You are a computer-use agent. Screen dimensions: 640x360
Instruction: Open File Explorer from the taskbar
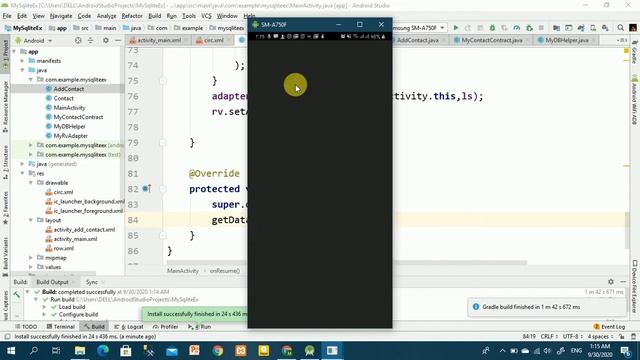click(80, 351)
